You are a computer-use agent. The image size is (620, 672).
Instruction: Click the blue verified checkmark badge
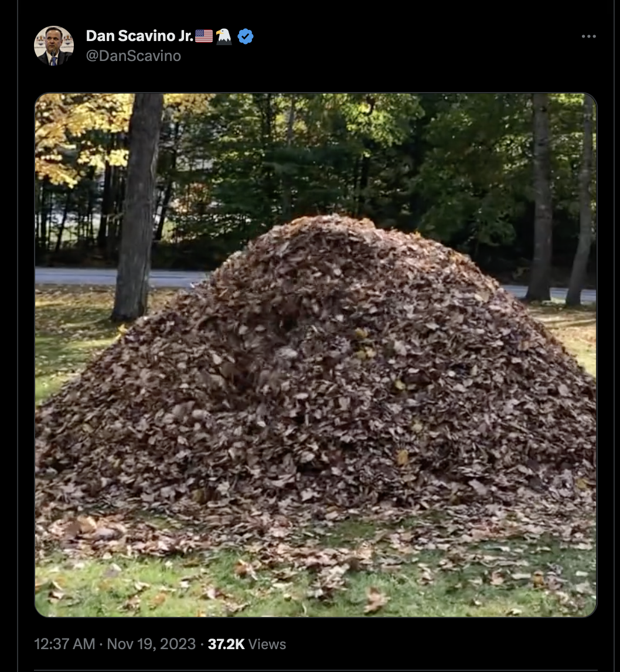point(246,36)
